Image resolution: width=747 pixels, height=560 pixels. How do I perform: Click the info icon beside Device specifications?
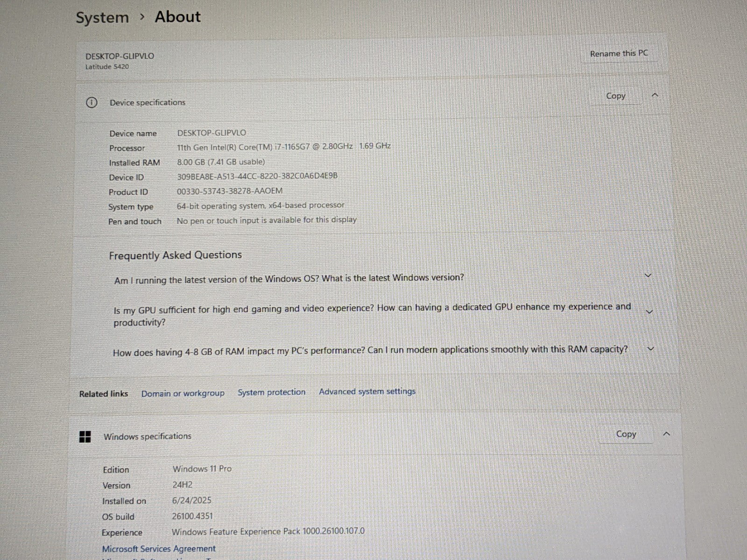pos(92,103)
